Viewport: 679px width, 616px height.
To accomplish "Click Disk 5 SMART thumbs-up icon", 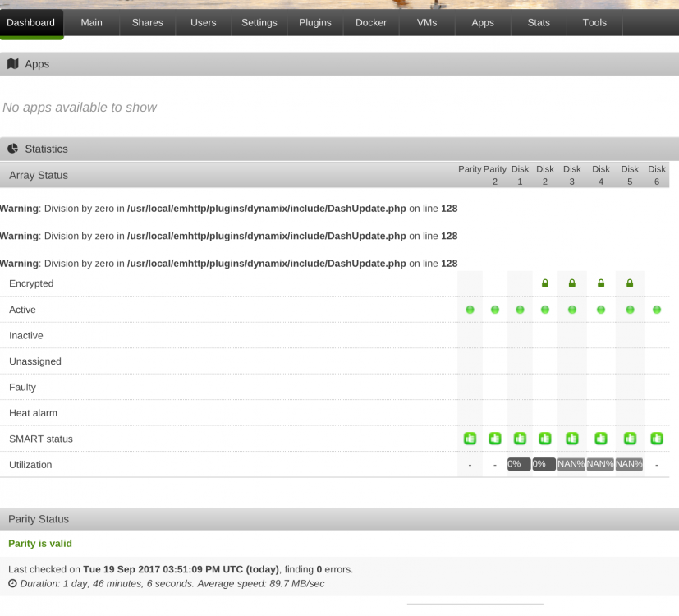I will (630, 439).
